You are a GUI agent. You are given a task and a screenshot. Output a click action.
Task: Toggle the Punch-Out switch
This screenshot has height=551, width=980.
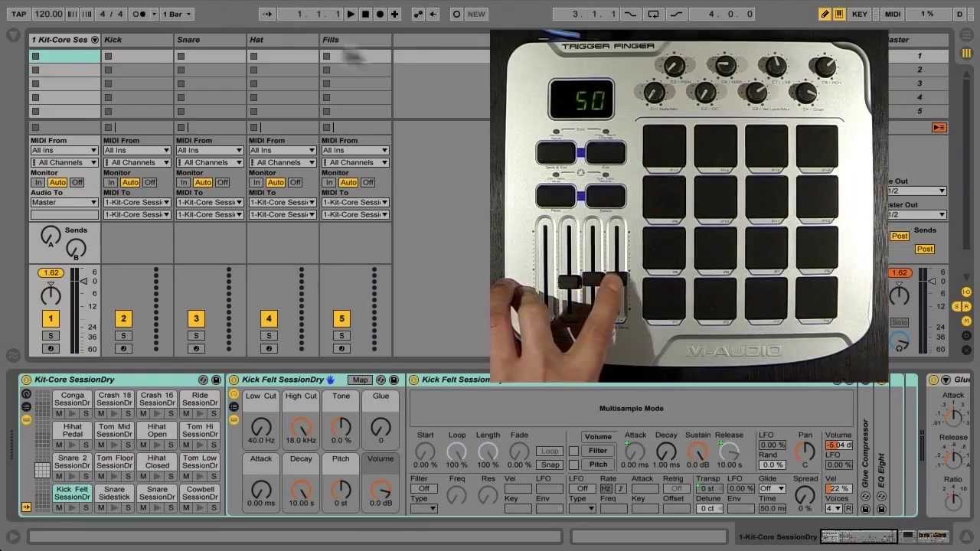pos(676,14)
